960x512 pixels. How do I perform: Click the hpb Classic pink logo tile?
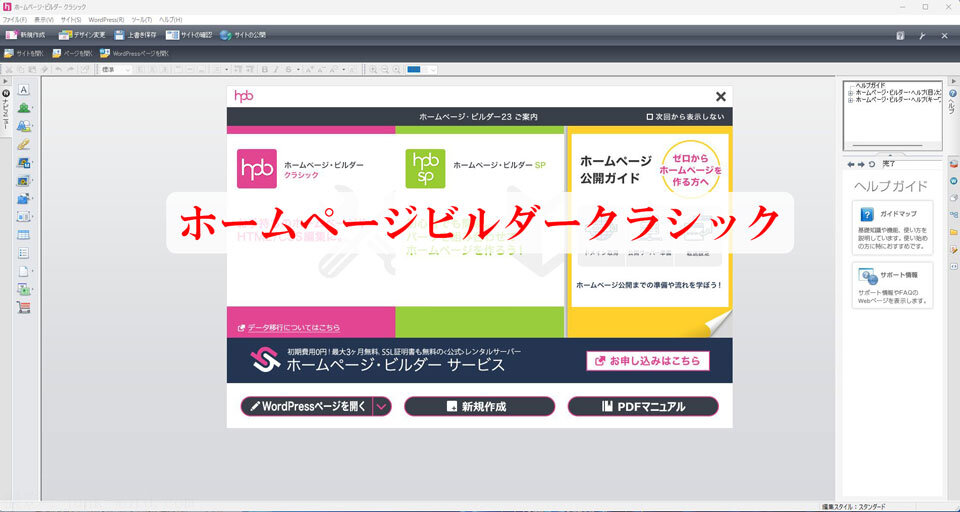[257, 168]
